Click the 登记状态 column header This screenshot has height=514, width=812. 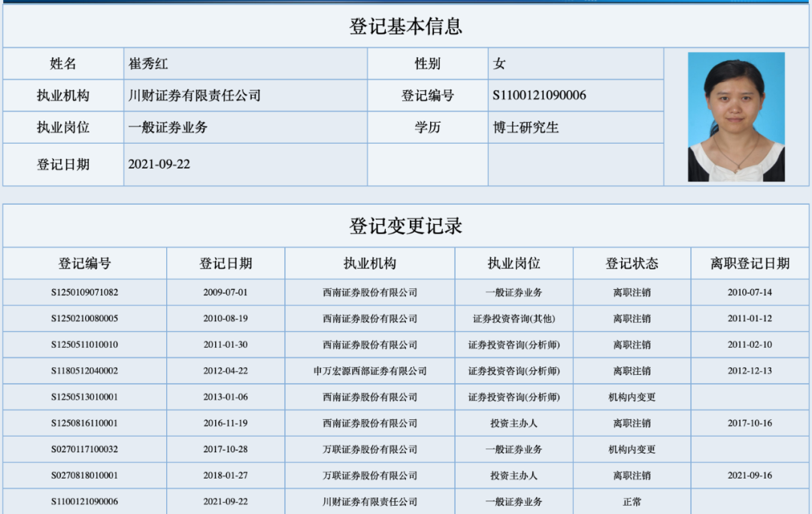632,263
